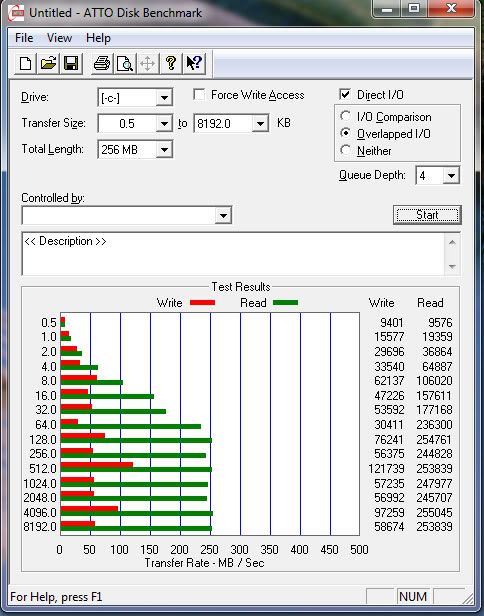
Task: Minimize the ATTO Disk Benchmark window
Action: click(387, 9)
